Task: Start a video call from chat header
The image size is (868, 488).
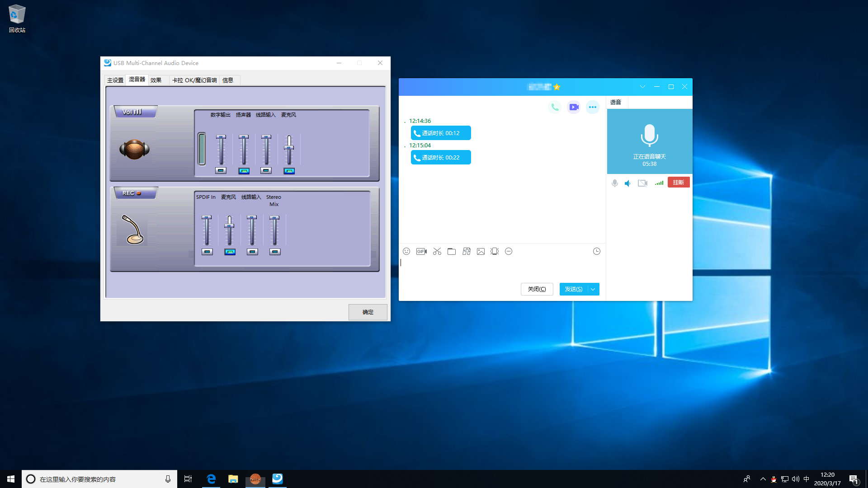Action: [574, 107]
